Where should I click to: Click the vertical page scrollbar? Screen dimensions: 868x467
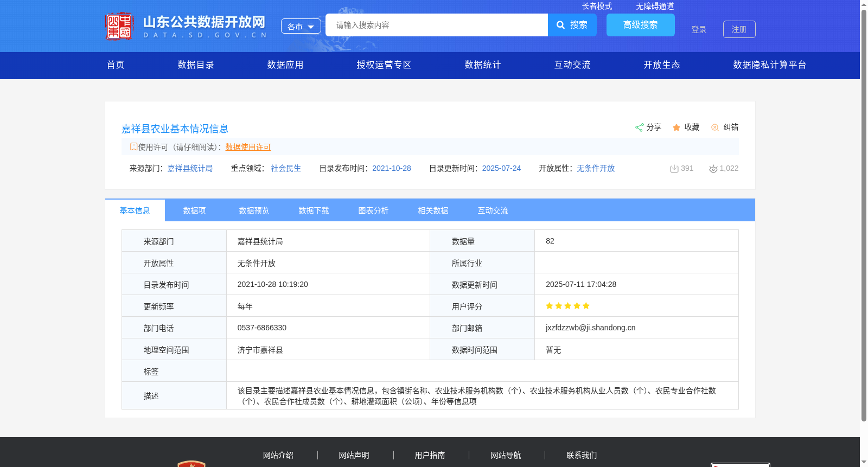[864, 215]
